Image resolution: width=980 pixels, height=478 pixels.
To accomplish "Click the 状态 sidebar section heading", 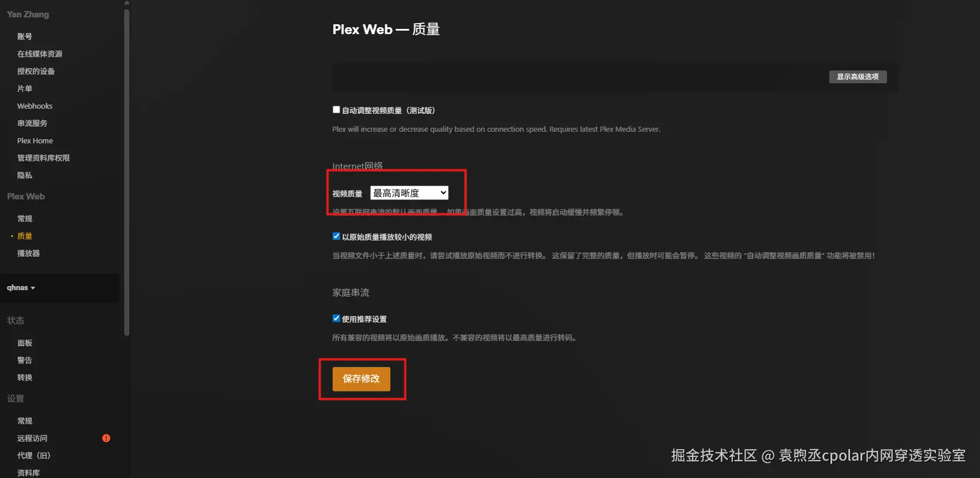I will click(16, 320).
